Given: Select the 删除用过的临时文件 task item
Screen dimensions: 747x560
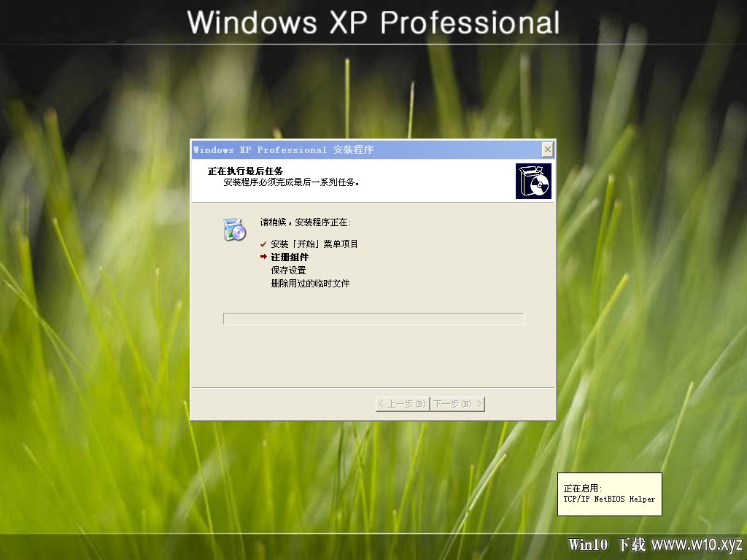Looking at the screenshot, I should coord(310,284).
